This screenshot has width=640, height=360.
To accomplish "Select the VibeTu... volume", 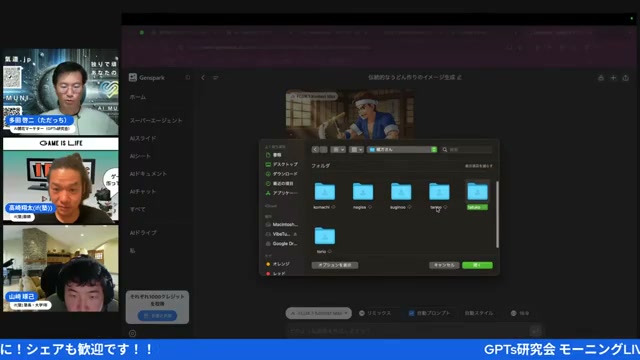I will 278,234.
